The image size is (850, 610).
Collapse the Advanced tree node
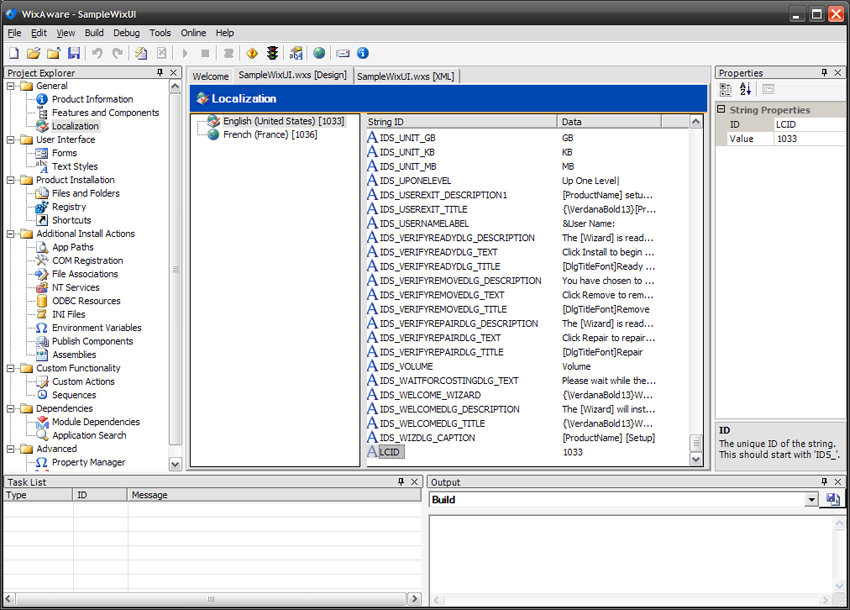[x=11, y=449]
